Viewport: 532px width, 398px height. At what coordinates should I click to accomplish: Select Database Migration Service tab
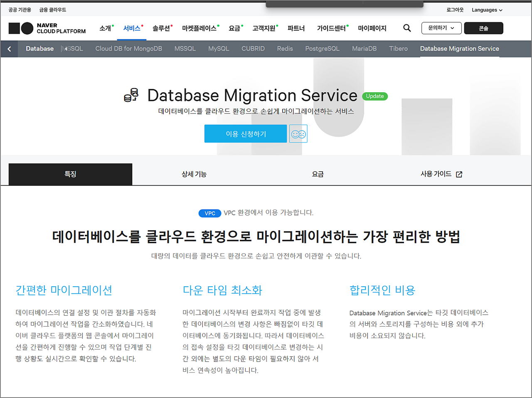[460, 49]
